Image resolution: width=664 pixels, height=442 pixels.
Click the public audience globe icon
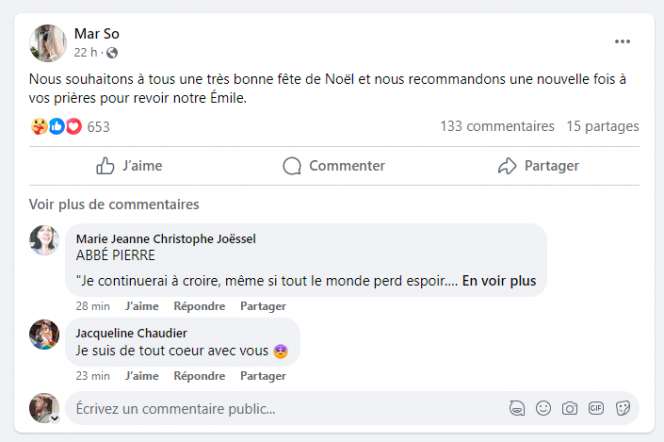click(x=111, y=52)
